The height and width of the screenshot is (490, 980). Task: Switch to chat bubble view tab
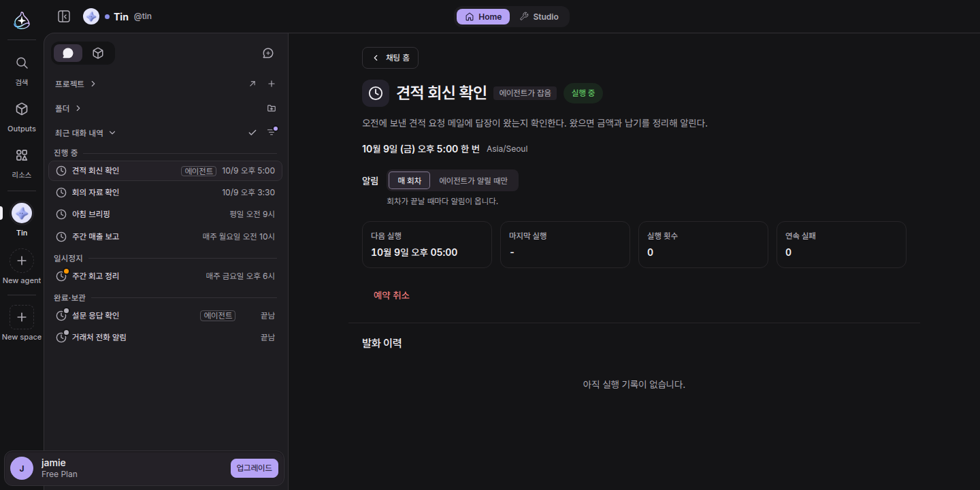tap(68, 53)
